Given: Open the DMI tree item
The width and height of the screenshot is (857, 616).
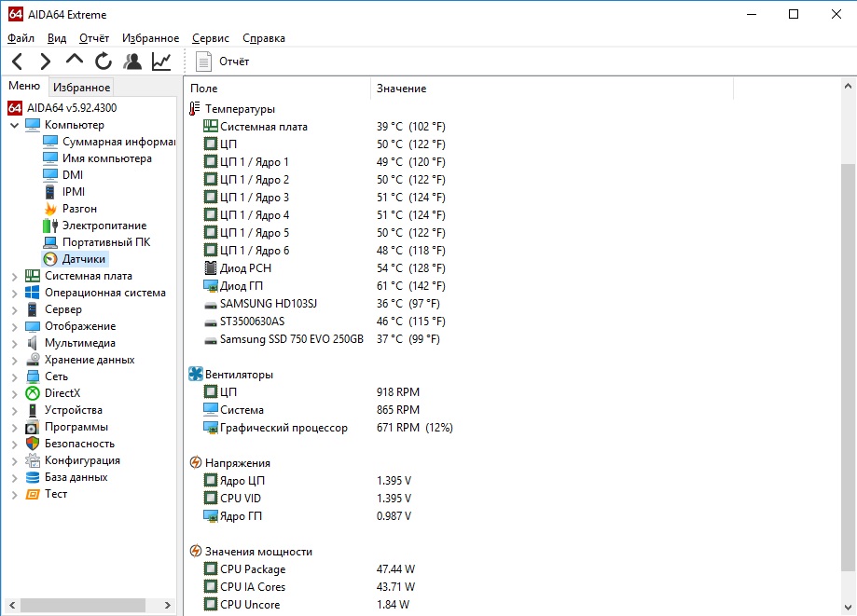Looking at the screenshot, I should tap(62, 175).
